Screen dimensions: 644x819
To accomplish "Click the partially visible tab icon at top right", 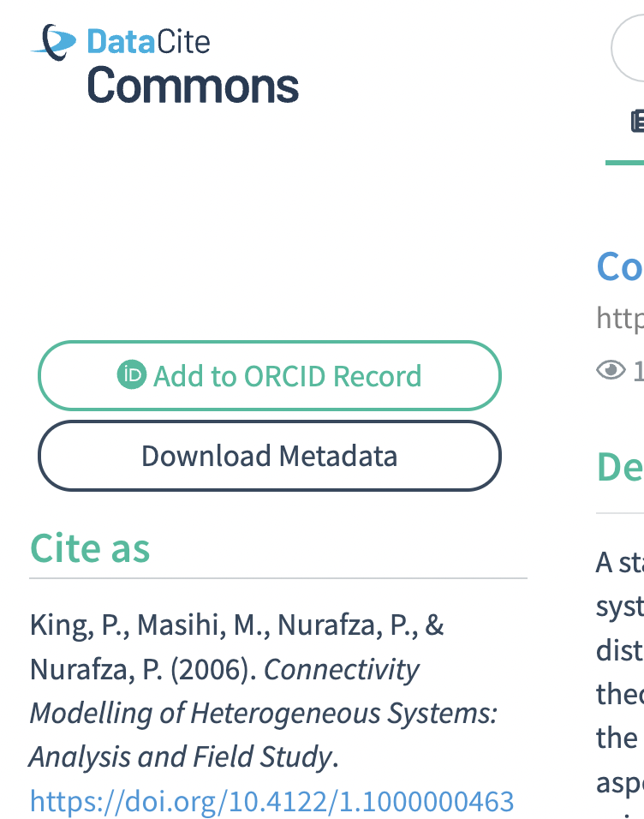I will [x=636, y=122].
